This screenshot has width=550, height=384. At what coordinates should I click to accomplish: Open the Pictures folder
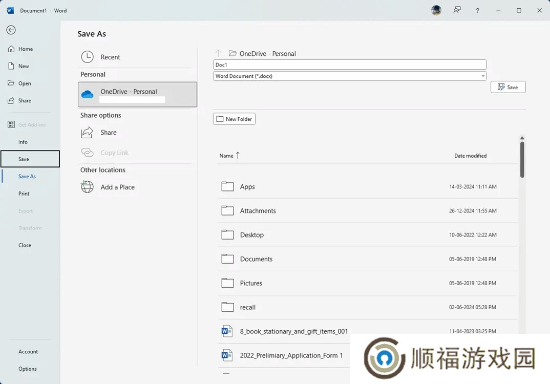368,283
